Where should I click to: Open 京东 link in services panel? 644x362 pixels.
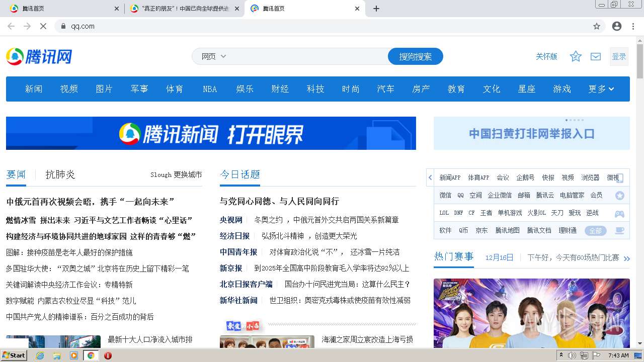coord(481,230)
